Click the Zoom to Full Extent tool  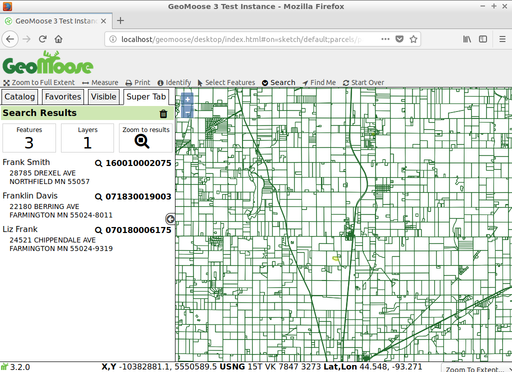pos(39,82)
